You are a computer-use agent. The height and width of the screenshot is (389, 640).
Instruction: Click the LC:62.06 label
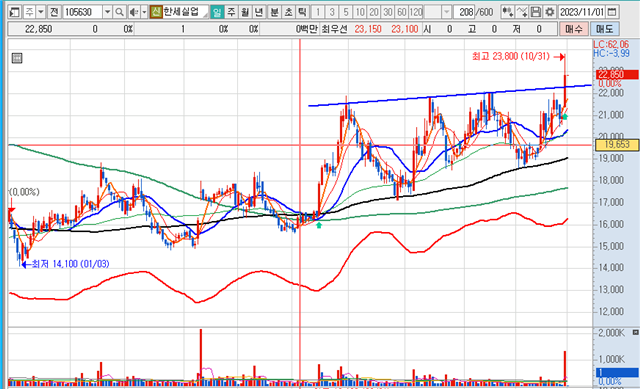(x=611, y=45)
